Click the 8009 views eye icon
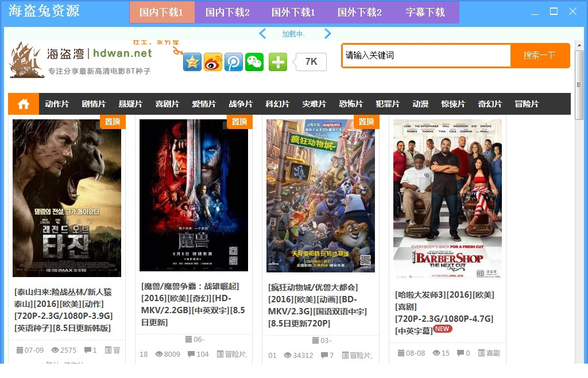The image size is (588, 378). click(159, 354)
